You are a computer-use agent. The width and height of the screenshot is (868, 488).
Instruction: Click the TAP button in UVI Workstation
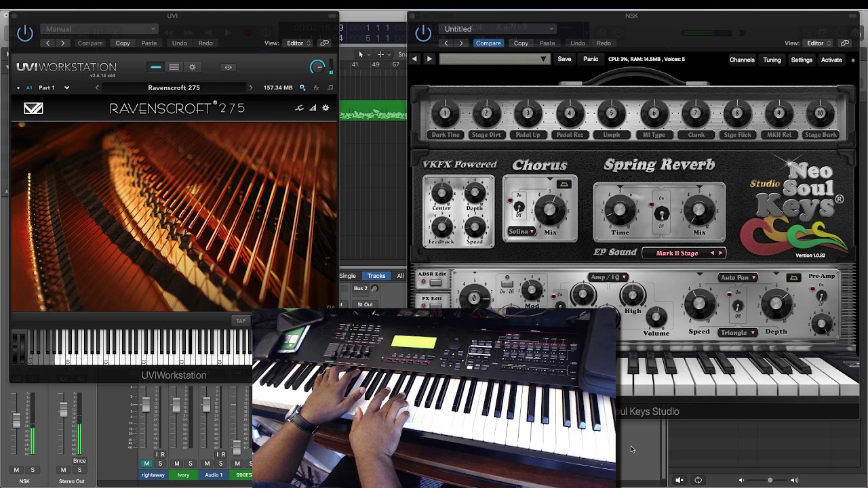[x=240, y=321]
